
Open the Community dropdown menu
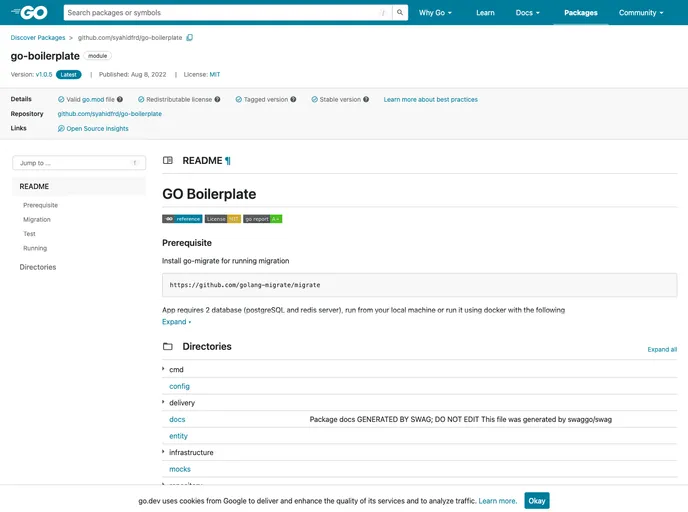[x=641, y=13]
